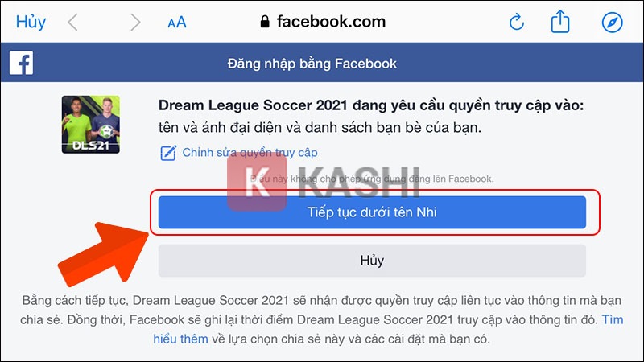Click the Facebook logo icon

22,64
